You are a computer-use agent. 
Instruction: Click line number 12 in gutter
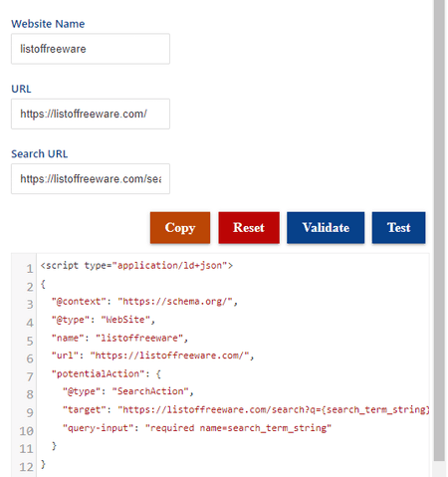[26, 467]
